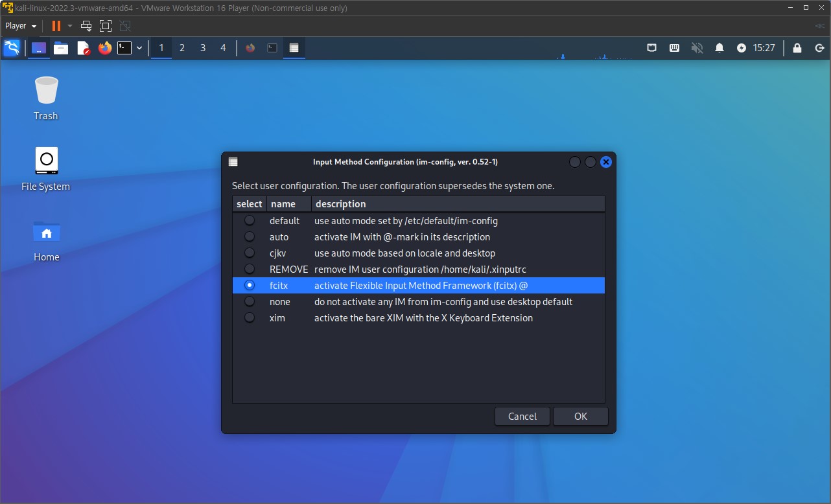
Task: Open the VMware Player menu
Action: coord(21,26)
